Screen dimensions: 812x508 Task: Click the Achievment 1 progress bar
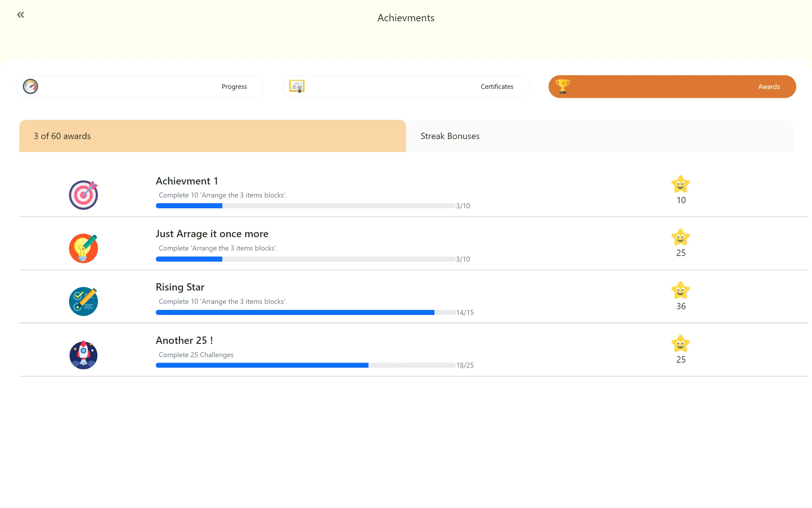click(306, 206)
